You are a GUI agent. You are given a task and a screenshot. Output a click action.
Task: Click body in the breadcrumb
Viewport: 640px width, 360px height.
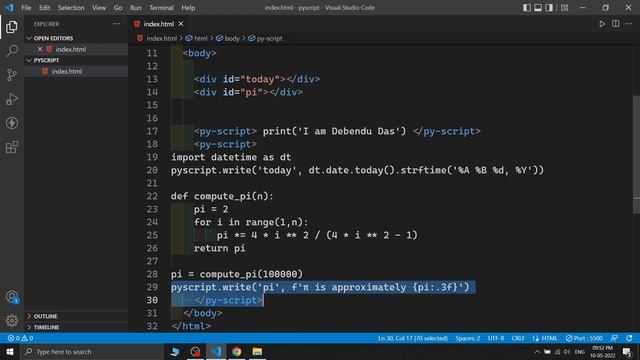pos(232,38)
